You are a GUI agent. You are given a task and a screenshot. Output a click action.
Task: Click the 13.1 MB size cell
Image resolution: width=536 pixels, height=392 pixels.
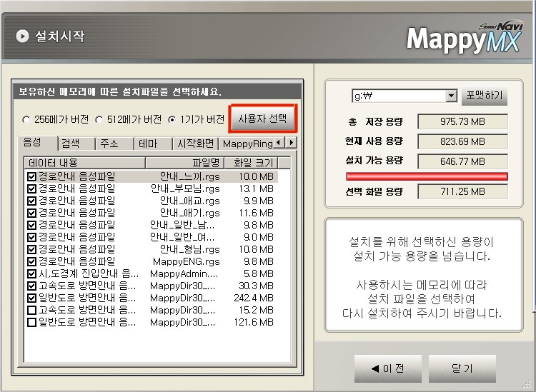pyautogui.click(x=256, y=189)
